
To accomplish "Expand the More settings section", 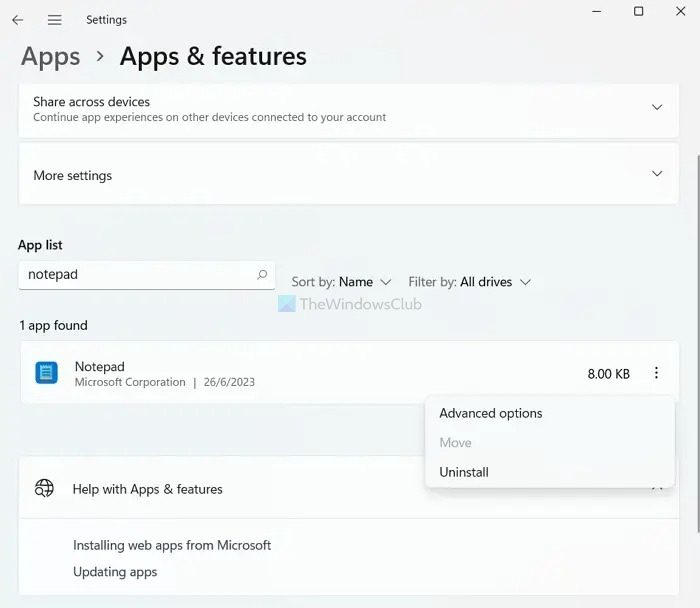I will pyautogui.click(x=349, y=174).
